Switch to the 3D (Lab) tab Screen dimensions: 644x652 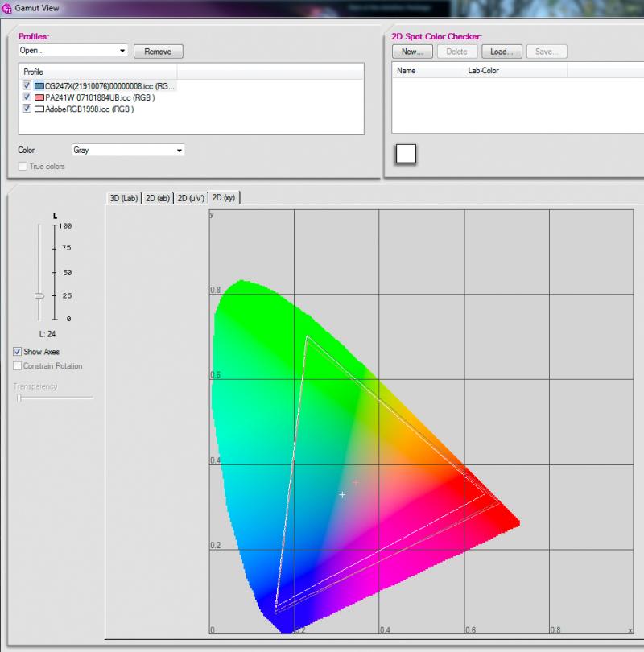tap(123, 198)
